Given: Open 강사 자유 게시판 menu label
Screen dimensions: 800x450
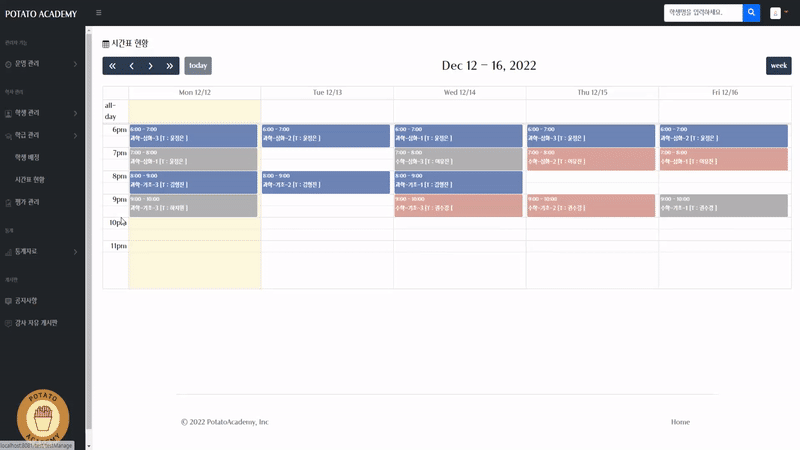Looking at the screenshot, I should coord(36,323).
